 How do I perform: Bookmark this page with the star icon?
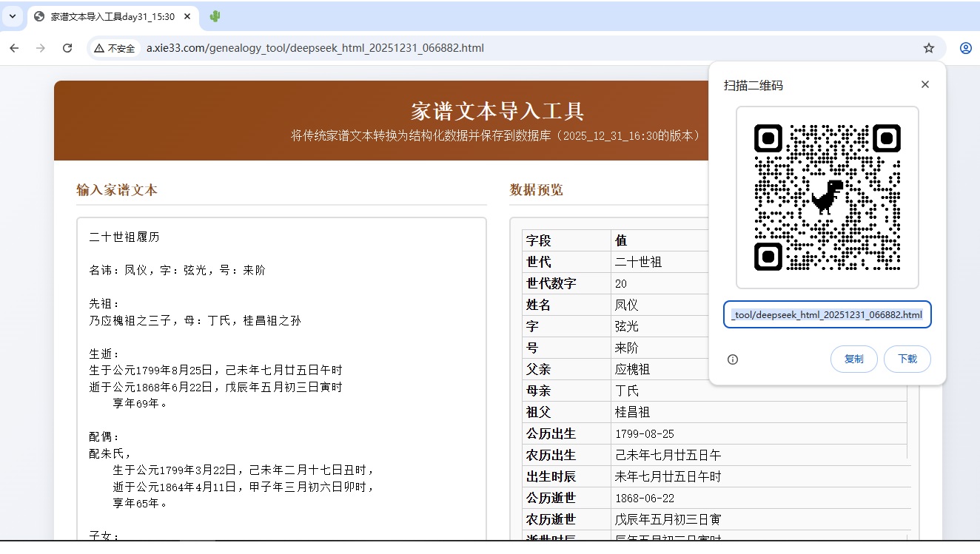click(928, 48)
